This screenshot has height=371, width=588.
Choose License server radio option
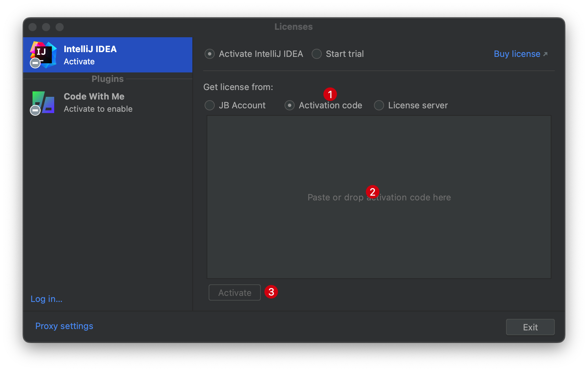[x=379, y=105]
